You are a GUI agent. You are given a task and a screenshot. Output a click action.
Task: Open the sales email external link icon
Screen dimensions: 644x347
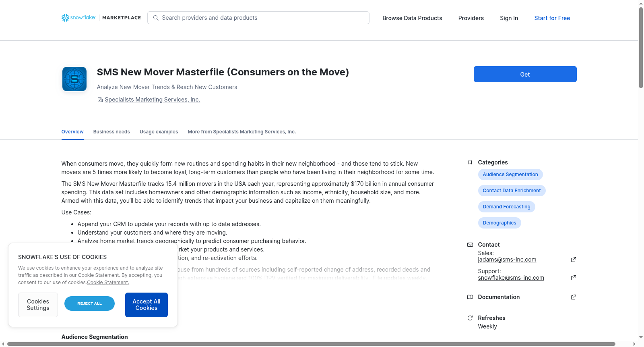pyautogui.click(x=574, y=260)
